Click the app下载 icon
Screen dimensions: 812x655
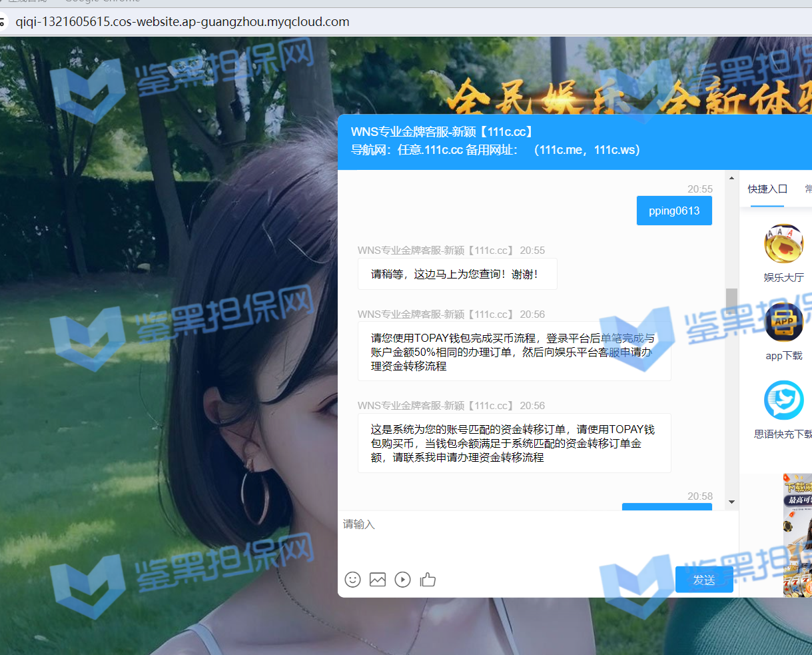(783, 323)
